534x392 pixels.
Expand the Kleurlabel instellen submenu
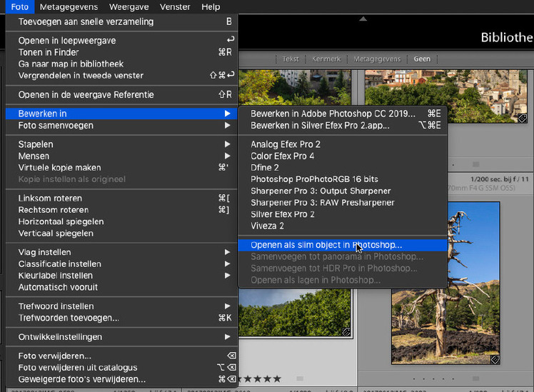pos(121,276)
